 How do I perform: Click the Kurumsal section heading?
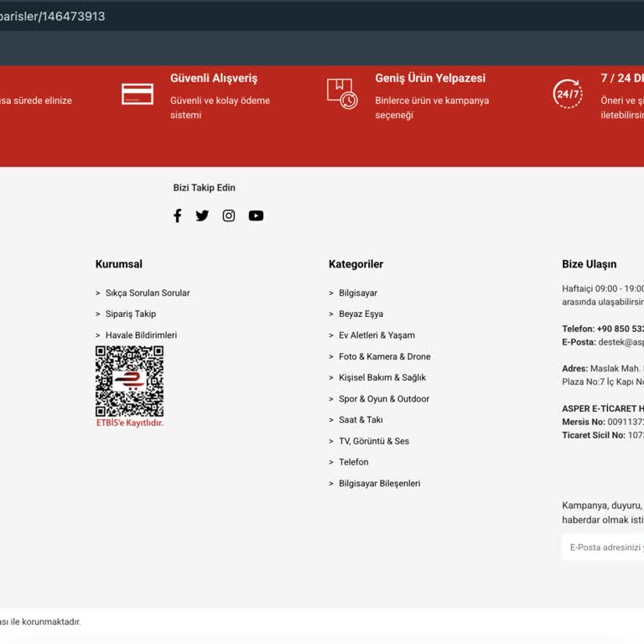pos(119,264)
